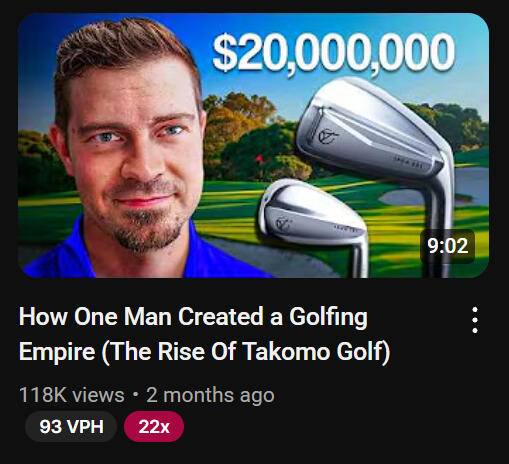Click the 93 VPH badge
509x464 pixels.
pyautogui.click(x=71, y=426)
